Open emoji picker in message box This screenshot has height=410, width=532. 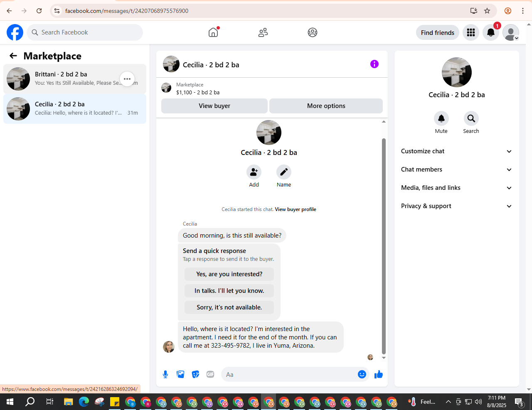(362, 374)
